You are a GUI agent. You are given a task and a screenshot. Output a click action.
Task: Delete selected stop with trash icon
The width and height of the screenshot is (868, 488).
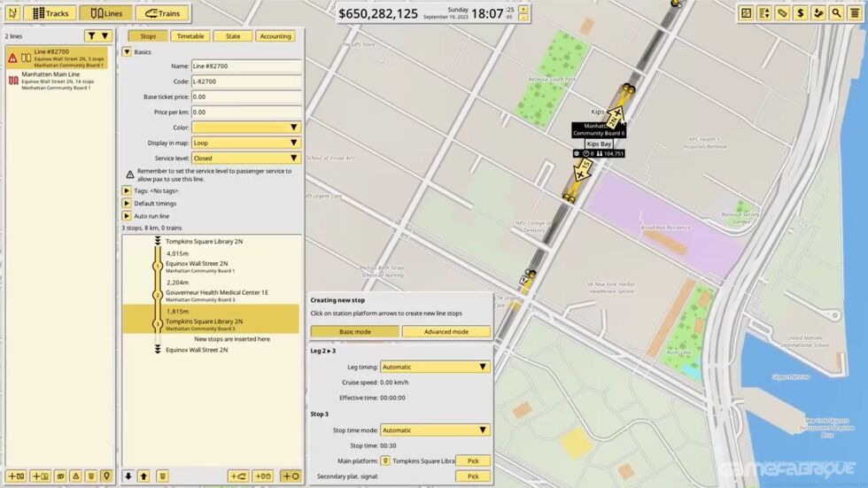pos(162,476)
